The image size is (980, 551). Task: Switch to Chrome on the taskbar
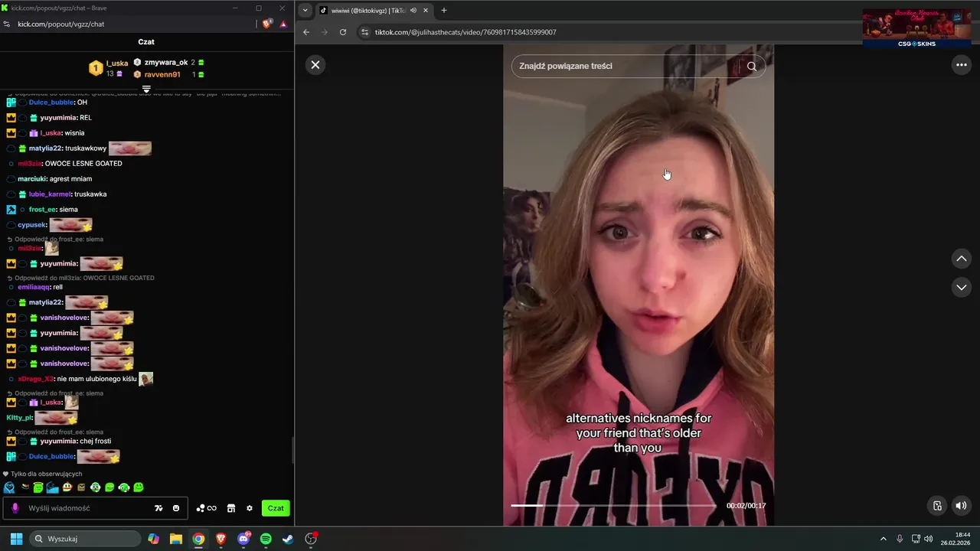[198, 539]
